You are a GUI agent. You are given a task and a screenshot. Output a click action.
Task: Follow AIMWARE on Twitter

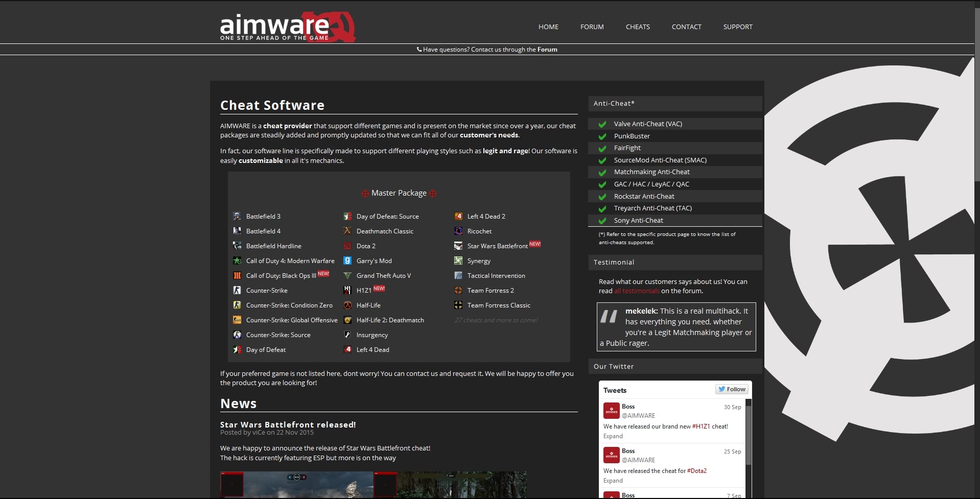coord(732,389)
